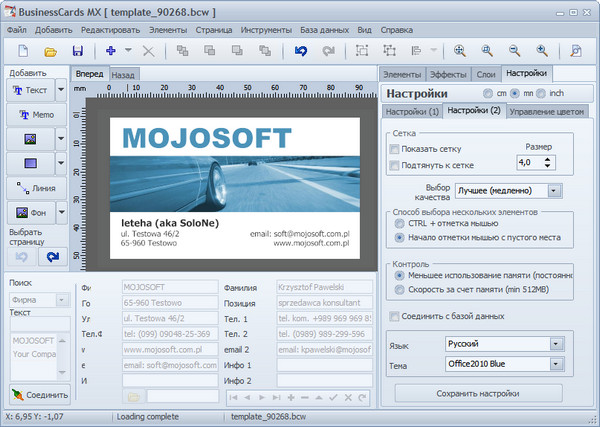Click the Undo arrow in toolbar
Screen dimensions: 600x427
(x=301, y=50)
